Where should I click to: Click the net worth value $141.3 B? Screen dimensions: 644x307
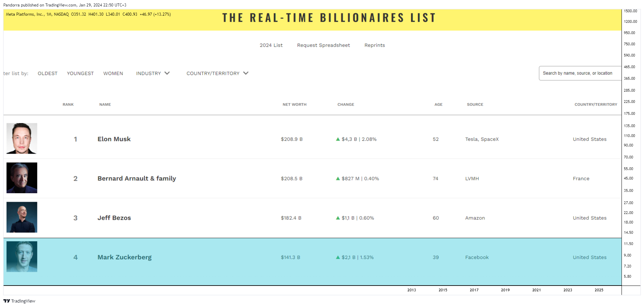point(290,257)
